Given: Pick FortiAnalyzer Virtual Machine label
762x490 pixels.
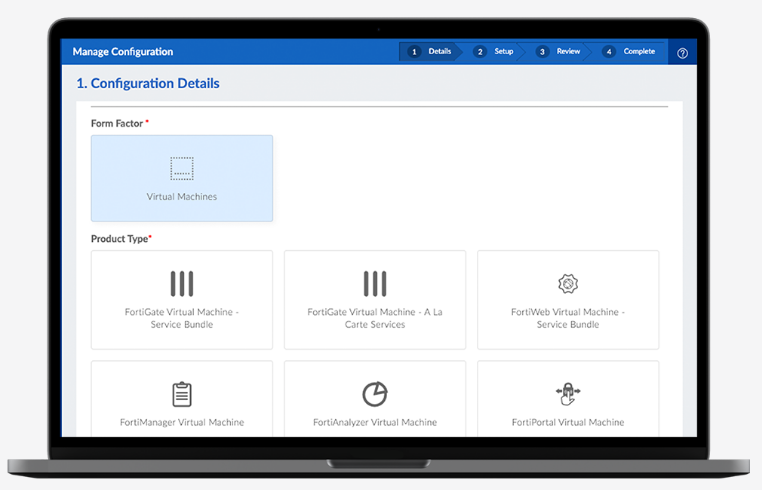Looking at the screenshot, I should [x=375, y=422].
